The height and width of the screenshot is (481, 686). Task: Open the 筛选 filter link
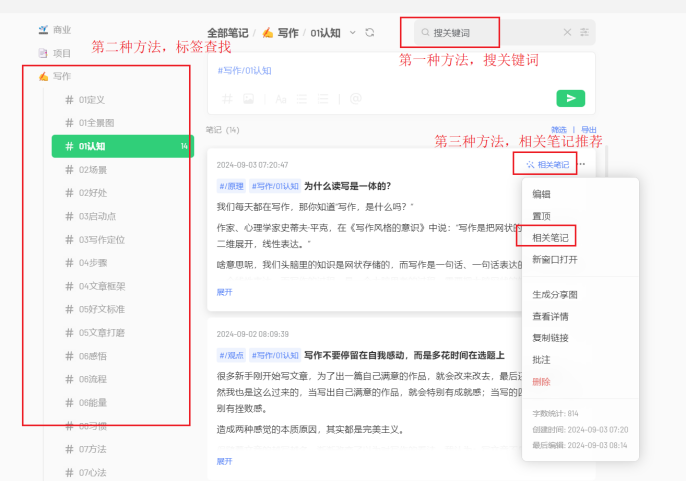(559, 130)
